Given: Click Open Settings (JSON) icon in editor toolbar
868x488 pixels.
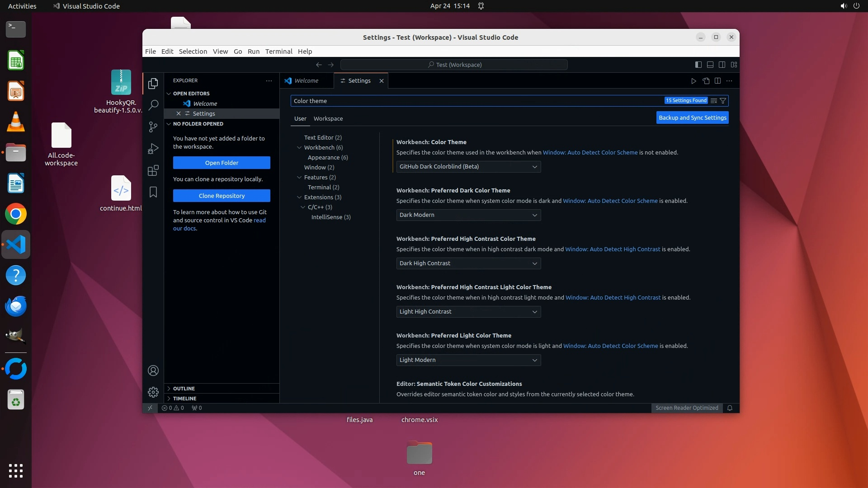Looking at the screenshot, I should [x=706, y=81].
